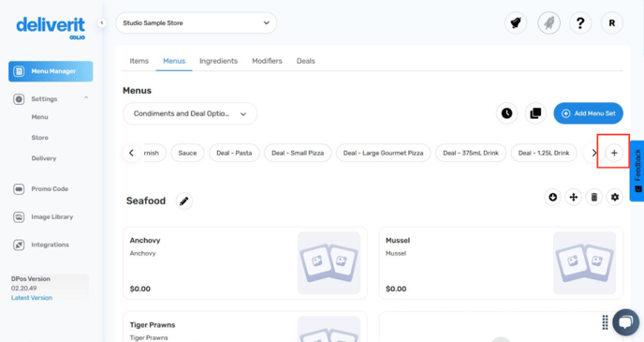The width and height of the screenshot is (644, 342).
Task: Switch to the Deals tab
Action: tap(305, 61)
